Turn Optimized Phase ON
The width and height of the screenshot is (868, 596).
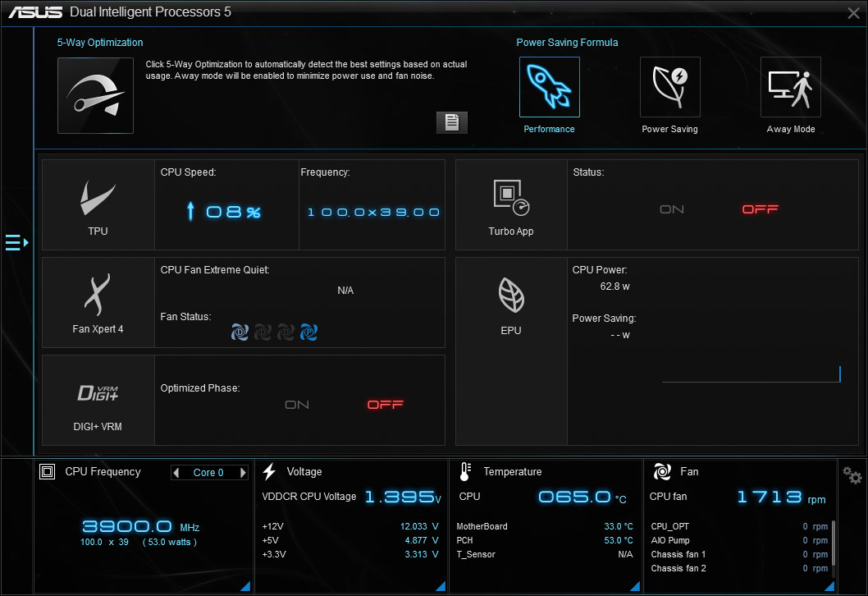(x=297, y=405)
